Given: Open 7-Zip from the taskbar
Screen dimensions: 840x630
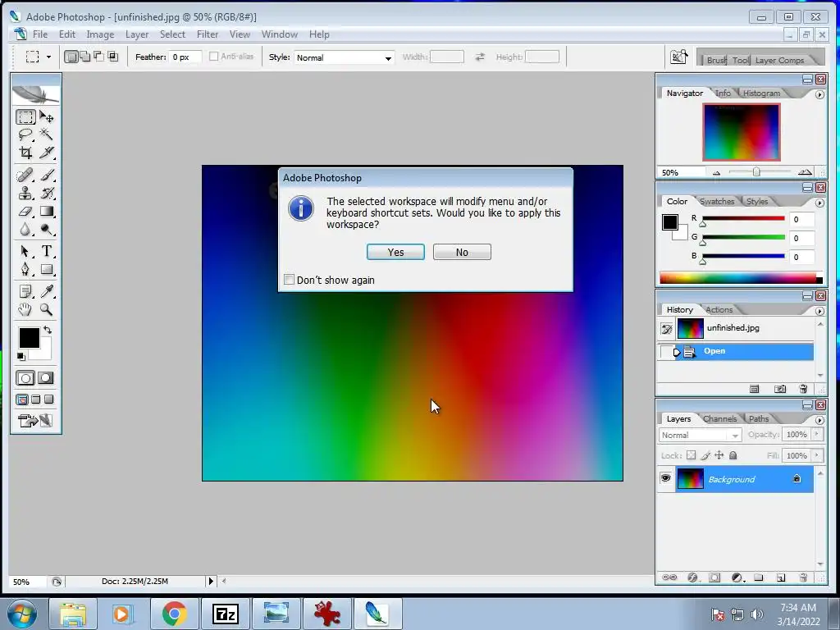Looking at the screenshot, I should (225, 614).
